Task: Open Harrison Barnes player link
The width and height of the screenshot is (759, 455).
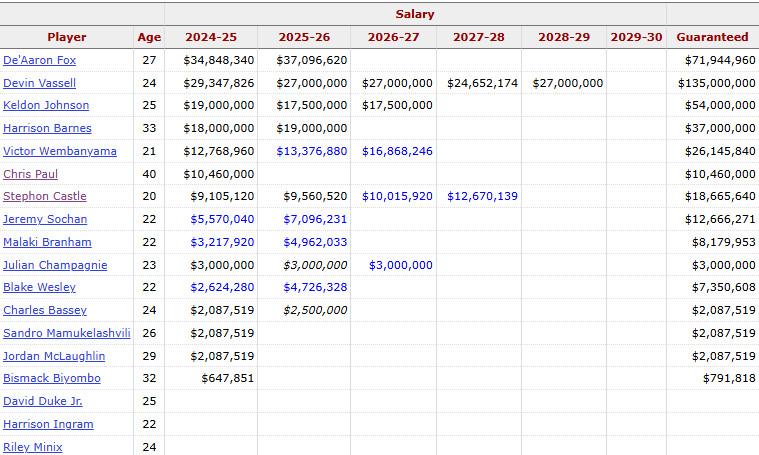Action: pyautogui.click(x=47, y=128)
